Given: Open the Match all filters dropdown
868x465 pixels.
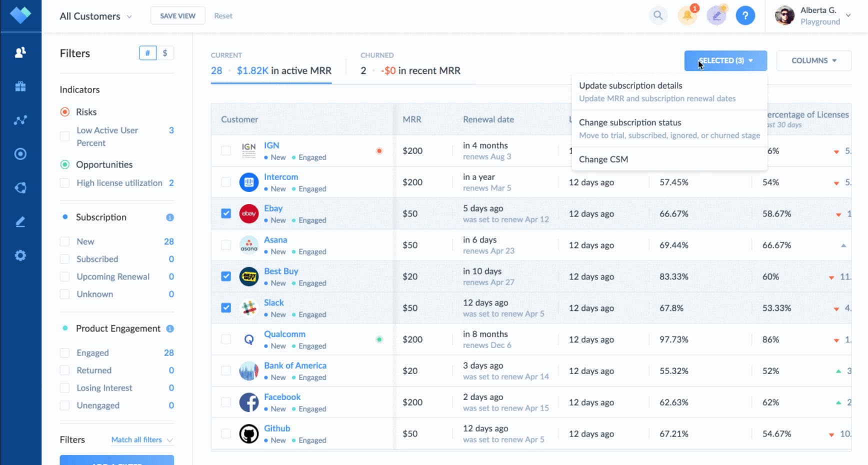Looking at the screenshot, I should click(141, 440).
